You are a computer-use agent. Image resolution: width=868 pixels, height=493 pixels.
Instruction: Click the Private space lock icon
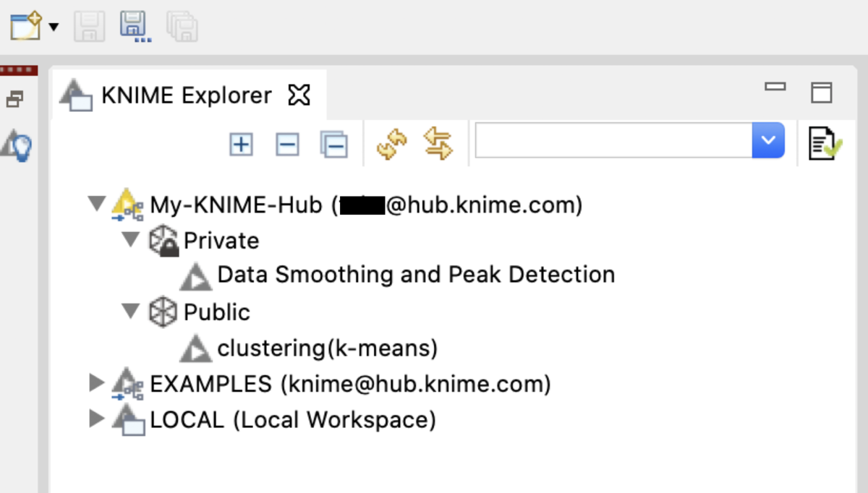(163, 241)
